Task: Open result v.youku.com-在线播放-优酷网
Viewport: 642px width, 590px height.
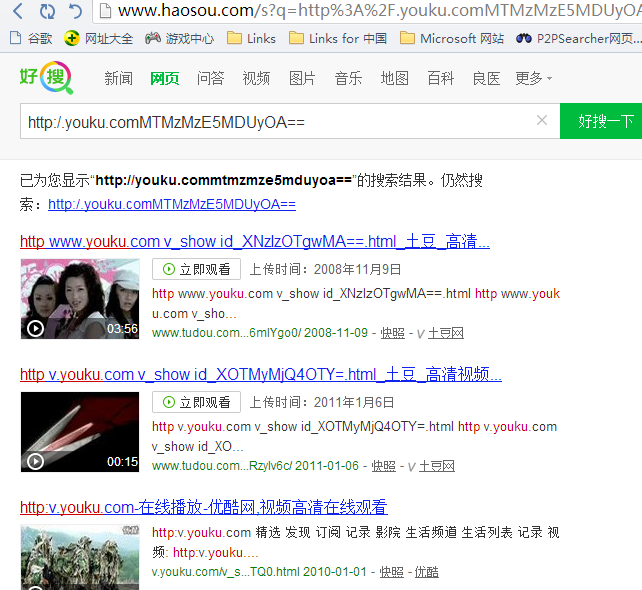Action: [x=204, y=507]
